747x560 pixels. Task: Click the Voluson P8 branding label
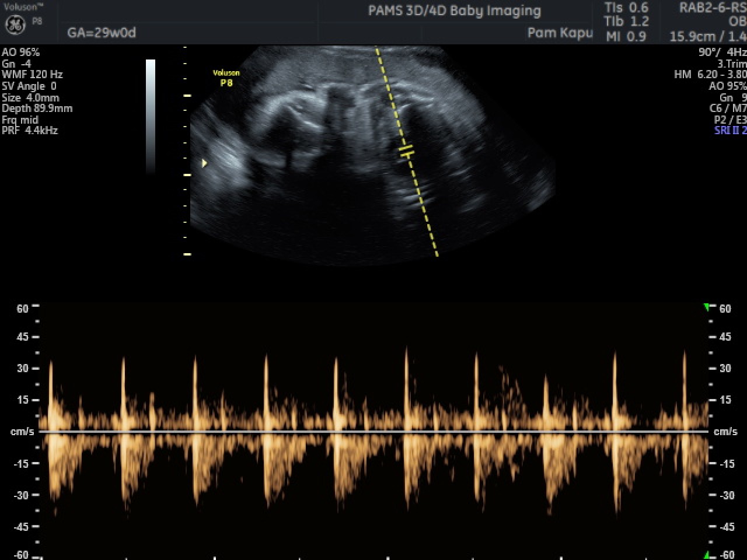pyautogui.click(x=228, y=77)
